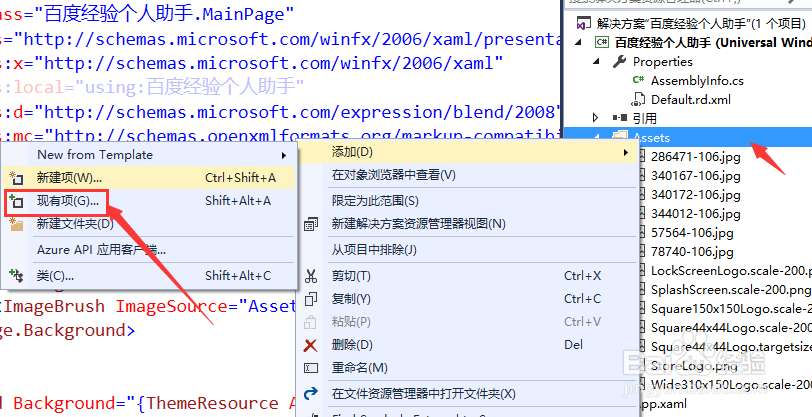Click the new solution explorer view icon
812x417 pixels.
point(311,224)
